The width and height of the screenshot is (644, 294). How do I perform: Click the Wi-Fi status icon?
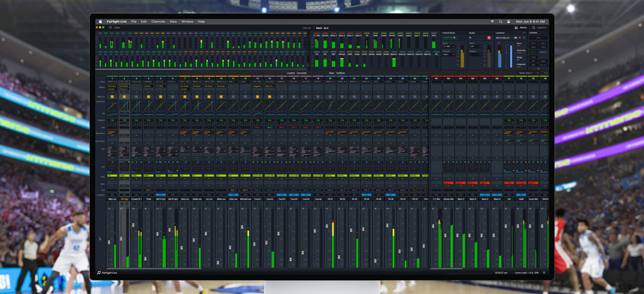click(492, 21)
